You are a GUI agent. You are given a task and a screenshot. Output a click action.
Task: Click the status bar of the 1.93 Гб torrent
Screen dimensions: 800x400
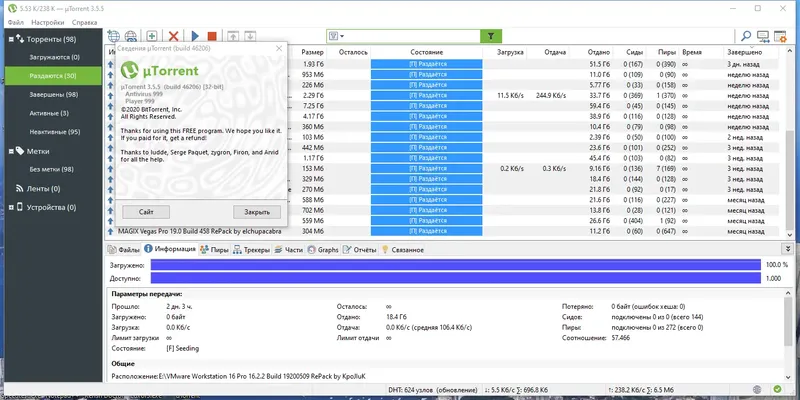coord(427,64)
